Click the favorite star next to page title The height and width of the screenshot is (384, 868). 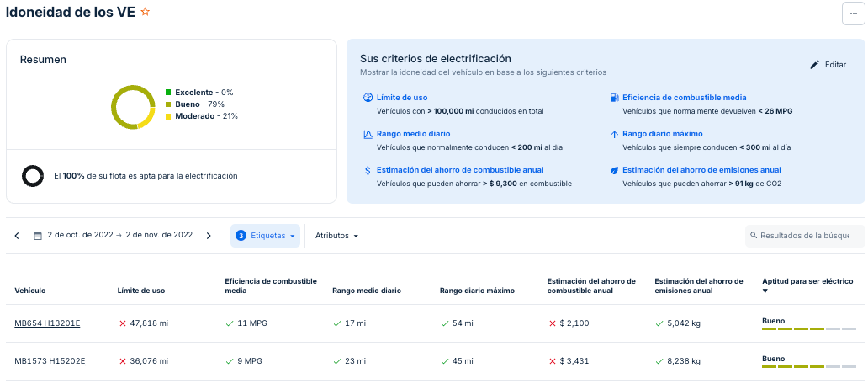click(146, 12)
